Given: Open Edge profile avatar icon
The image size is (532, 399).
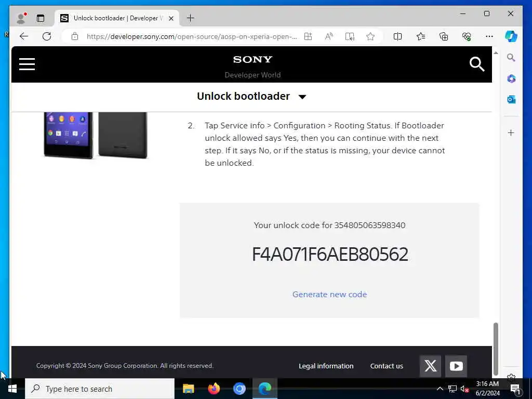Looking at the screenshot, I should (x=21, y=18).
